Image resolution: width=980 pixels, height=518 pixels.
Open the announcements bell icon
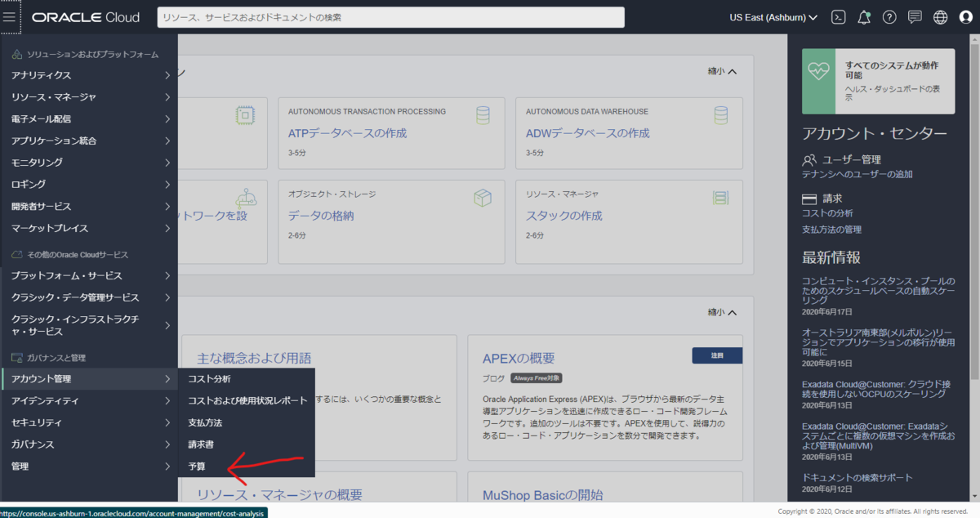tap(864, 17)
